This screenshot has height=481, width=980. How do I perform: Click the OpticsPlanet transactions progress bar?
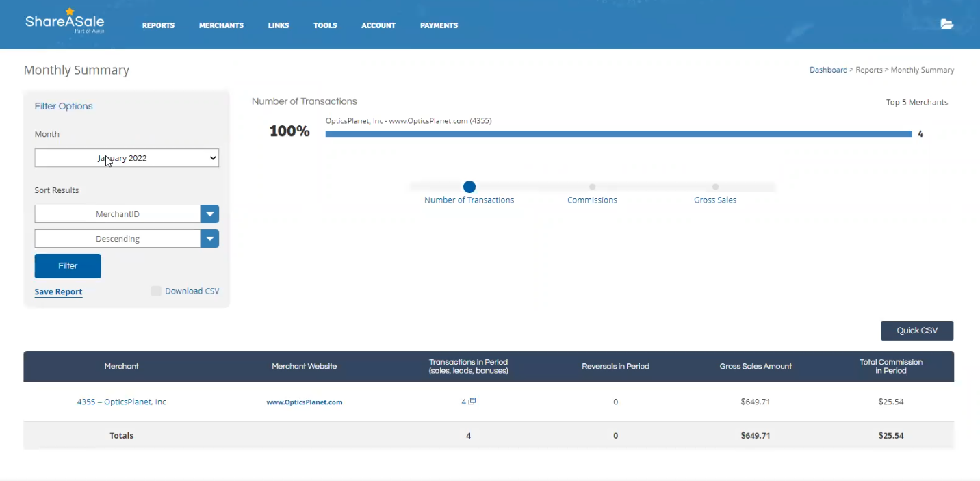pyautogui.click(x=618, y=134)
